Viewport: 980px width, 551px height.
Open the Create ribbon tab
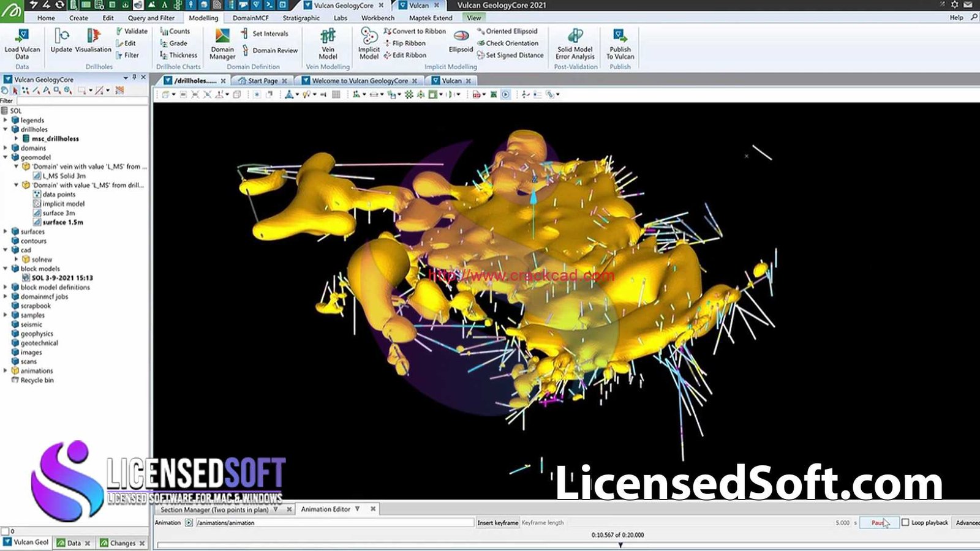[78, 18]
